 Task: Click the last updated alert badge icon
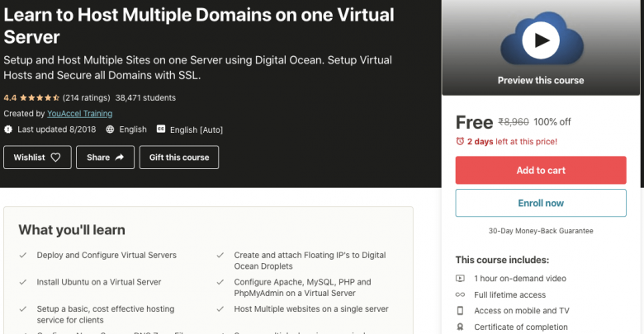[8, 129]
